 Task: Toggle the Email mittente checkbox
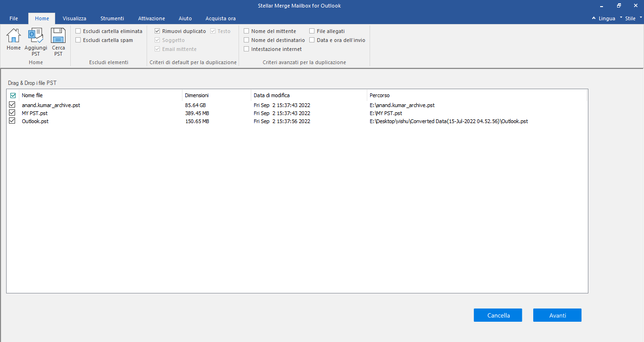pyautogui.click(x=157, y=49)
